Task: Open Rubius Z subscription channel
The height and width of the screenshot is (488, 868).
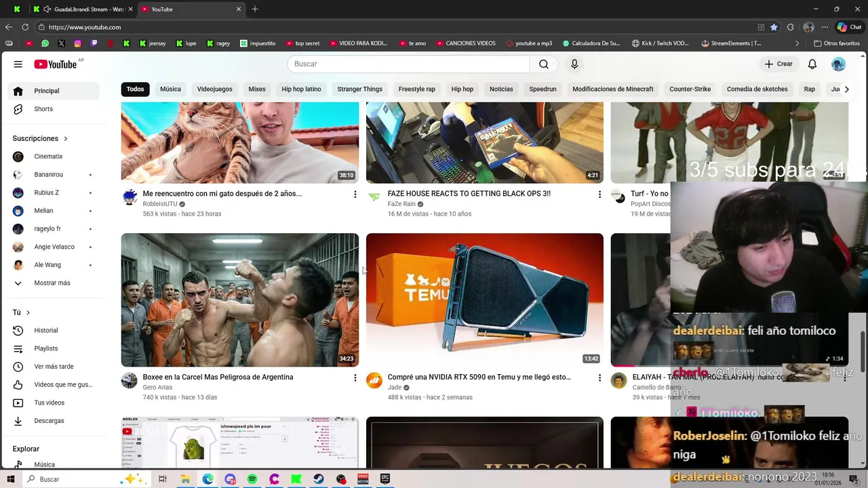Action: [x=54, y=192]
